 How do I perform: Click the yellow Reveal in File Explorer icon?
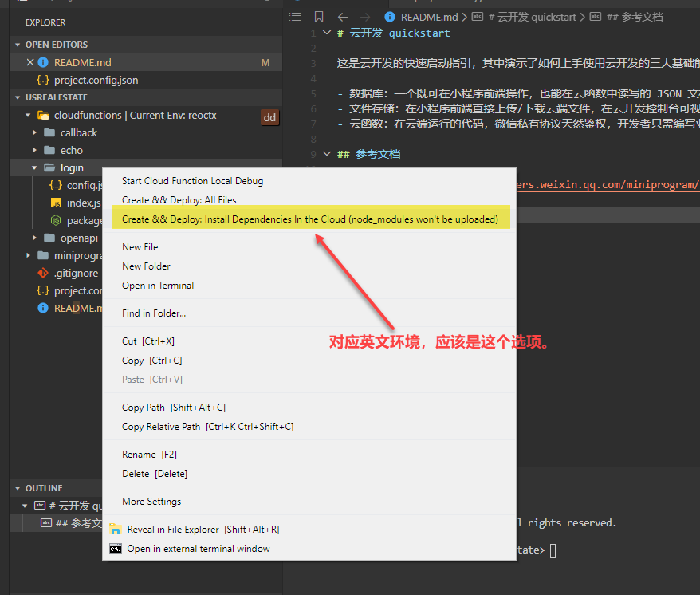tap(114, 528)
